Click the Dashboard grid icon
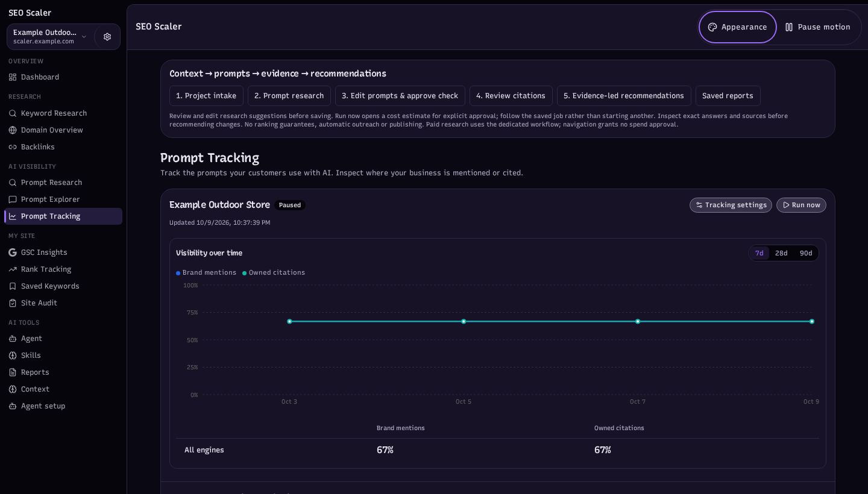868x494 pixels. click(x=13, y=77)
